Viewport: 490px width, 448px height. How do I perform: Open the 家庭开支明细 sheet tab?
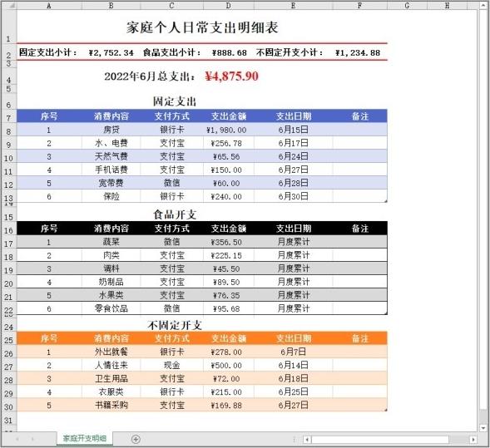coord(84,439)
